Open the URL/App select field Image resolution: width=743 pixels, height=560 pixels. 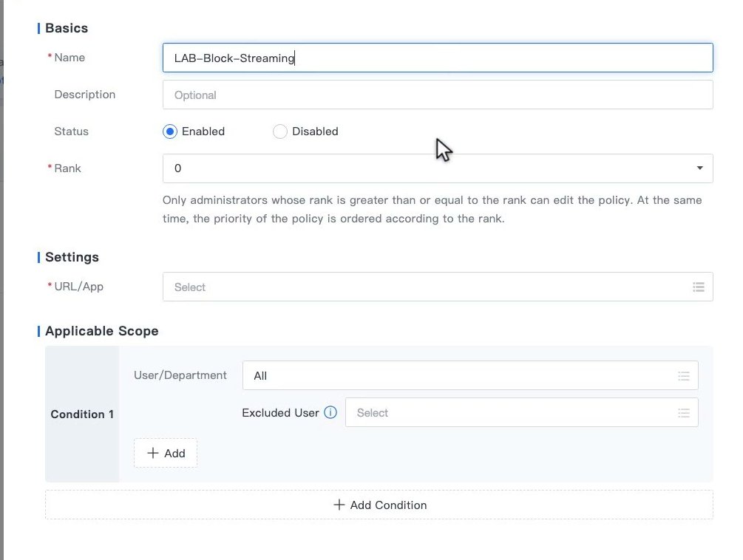click(438, 287)
